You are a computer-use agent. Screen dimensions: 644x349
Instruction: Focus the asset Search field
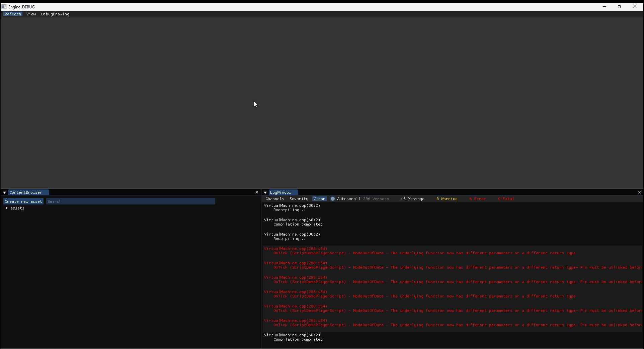coord(131,201)
